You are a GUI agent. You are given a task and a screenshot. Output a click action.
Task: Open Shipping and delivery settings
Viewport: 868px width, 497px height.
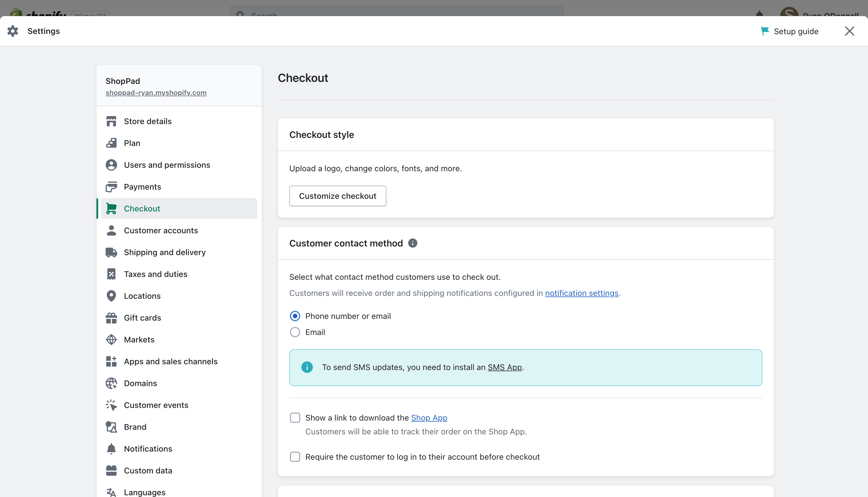coord(179,253)
